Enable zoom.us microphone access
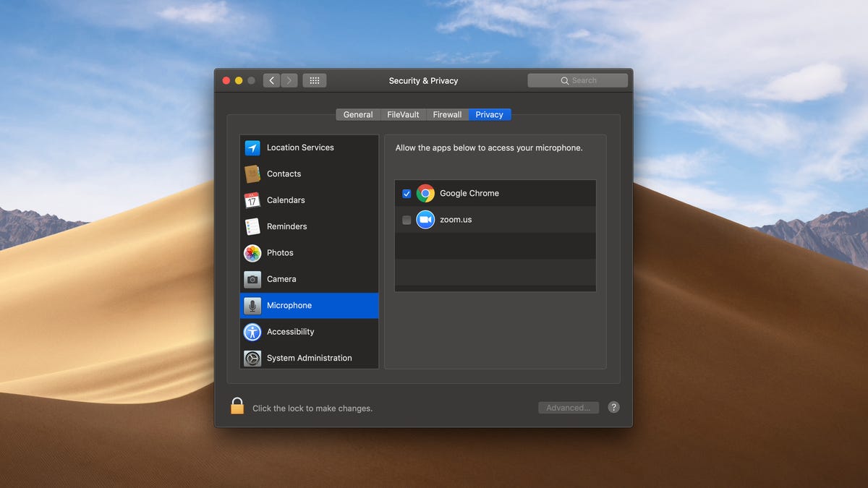 [407, 219]
